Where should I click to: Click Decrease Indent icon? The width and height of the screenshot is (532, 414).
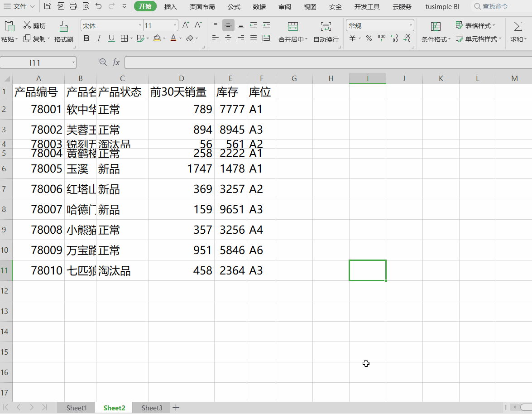tap(254, 25)
